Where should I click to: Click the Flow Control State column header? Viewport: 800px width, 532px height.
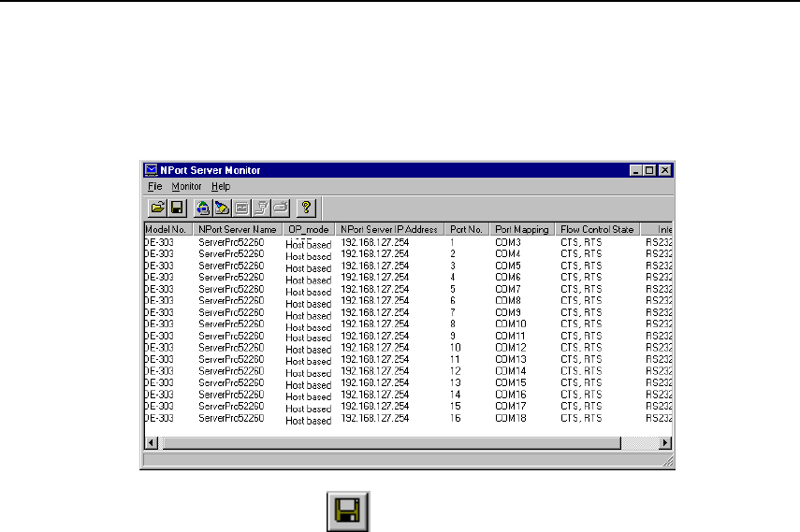click(598, 229)
